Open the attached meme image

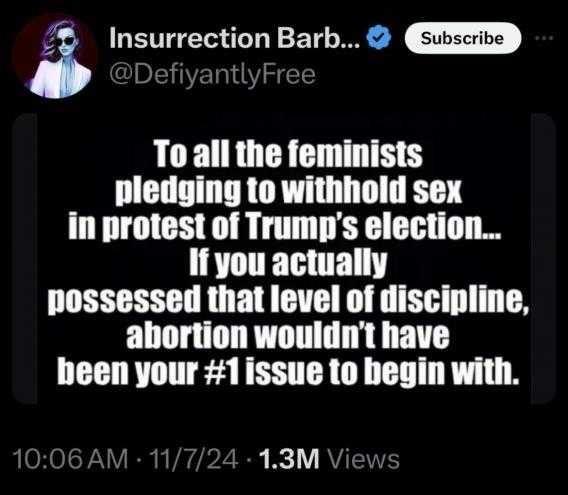pos(284,258)
